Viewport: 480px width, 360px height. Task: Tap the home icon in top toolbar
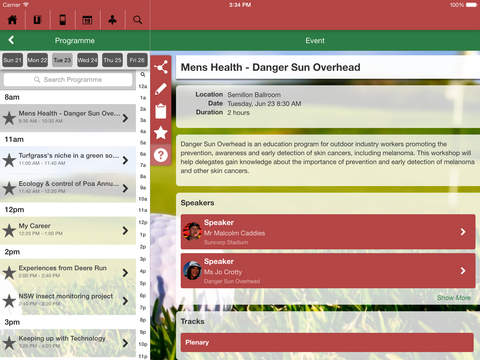coord(12,20)
